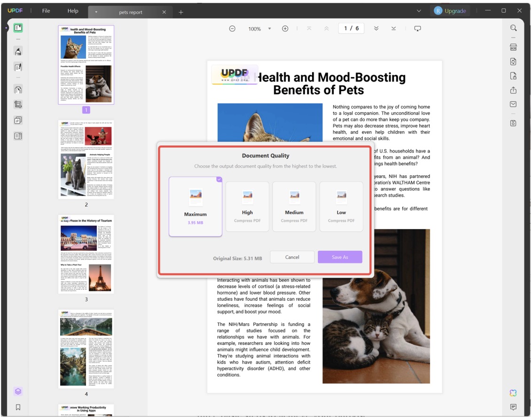Click the Save As button
The width and height of the screenshot is (532, 420).
(x=340, y=257)
